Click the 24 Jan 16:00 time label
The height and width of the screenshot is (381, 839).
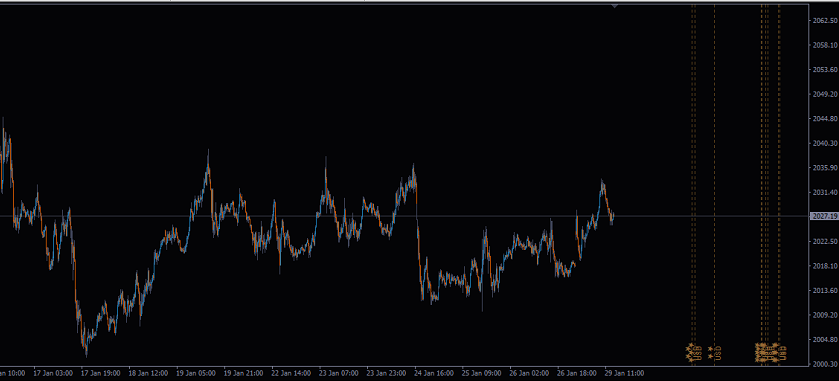click(433, 372)
